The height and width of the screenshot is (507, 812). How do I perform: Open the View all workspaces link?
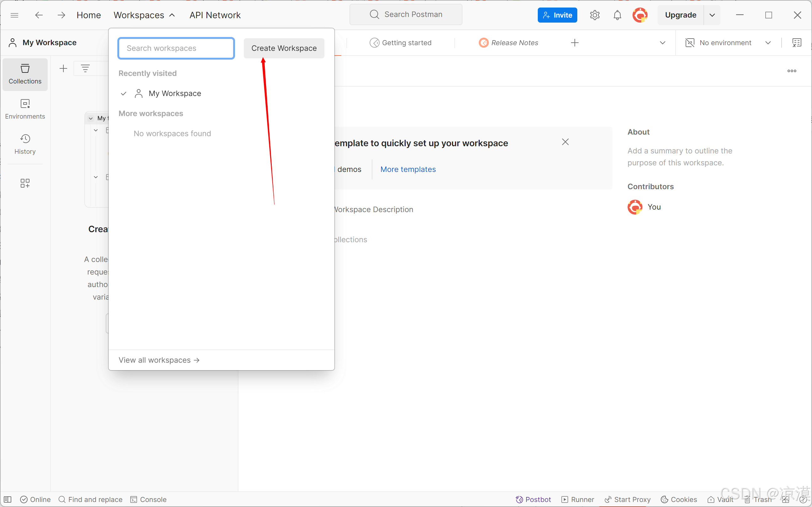[159, 360]
